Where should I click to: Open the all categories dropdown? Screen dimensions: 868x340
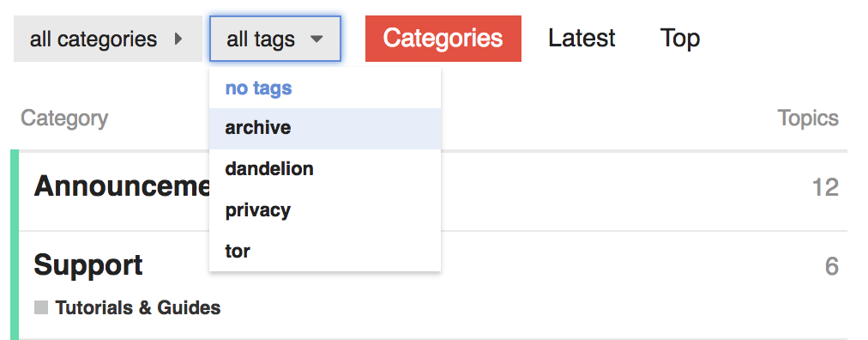coord(108,39)
